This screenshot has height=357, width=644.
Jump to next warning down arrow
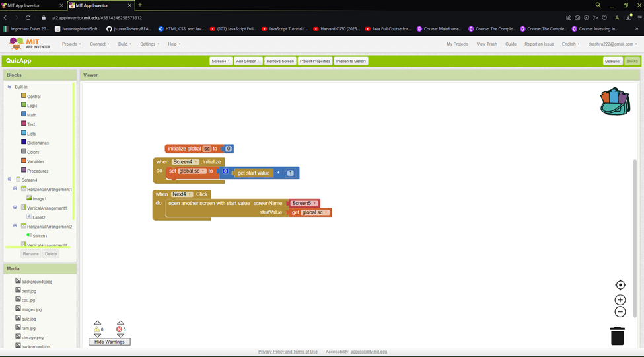97,335
